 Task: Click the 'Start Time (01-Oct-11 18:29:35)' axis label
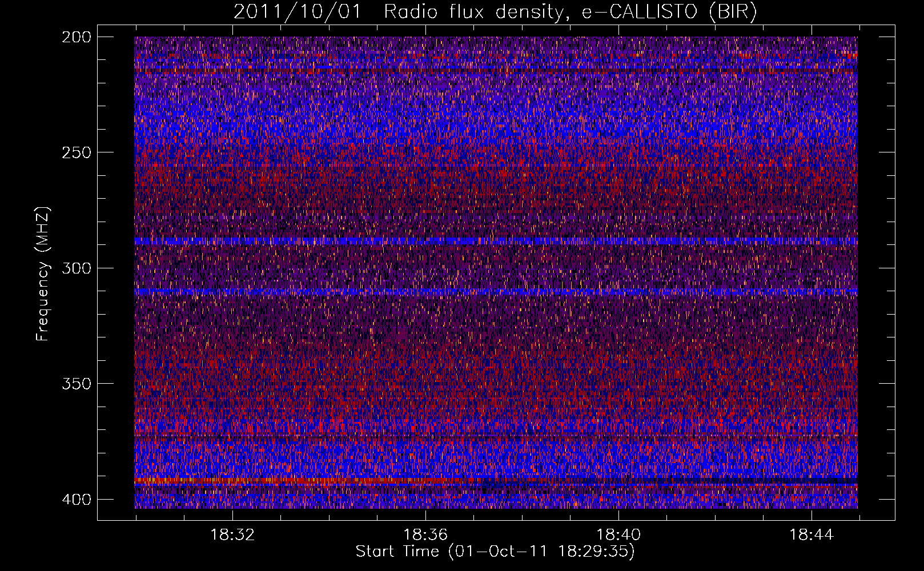pyautogui.click(x=495, y=552)
